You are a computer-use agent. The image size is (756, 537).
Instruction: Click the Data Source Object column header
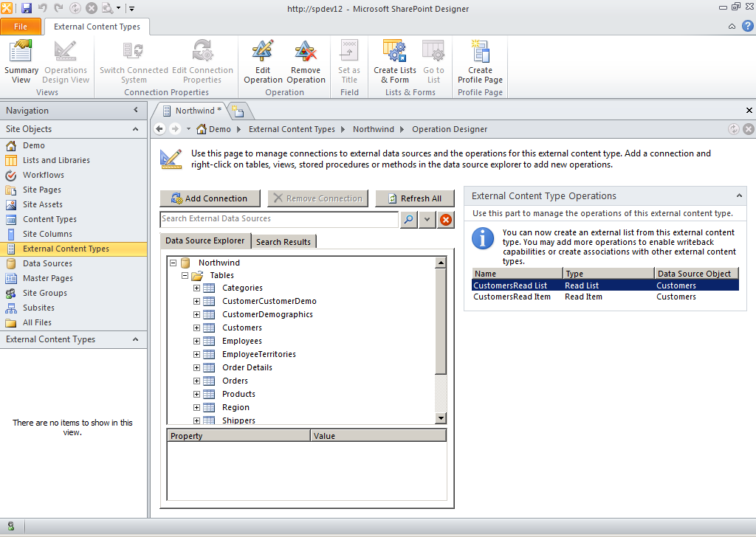click(x=697, y=274)
